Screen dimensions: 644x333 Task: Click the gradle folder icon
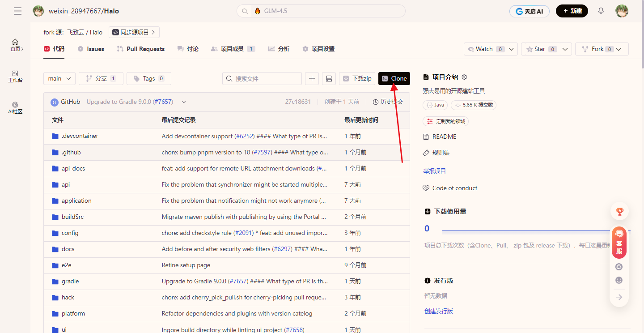[55, 281]
